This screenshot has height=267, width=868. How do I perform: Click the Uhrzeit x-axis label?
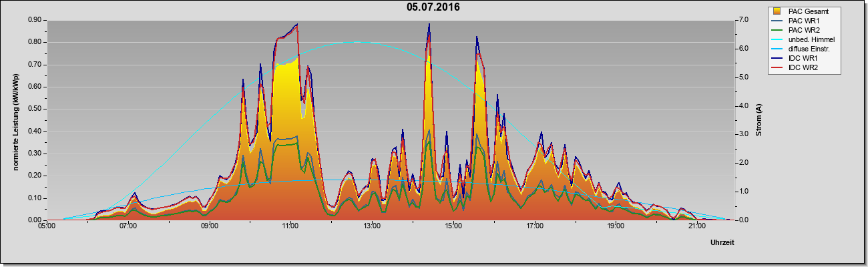tap(722, 243)
